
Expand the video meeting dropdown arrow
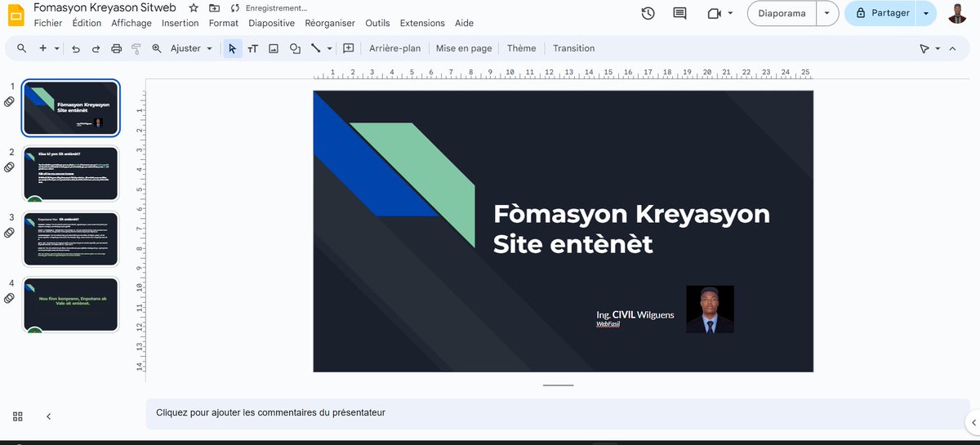730,13
